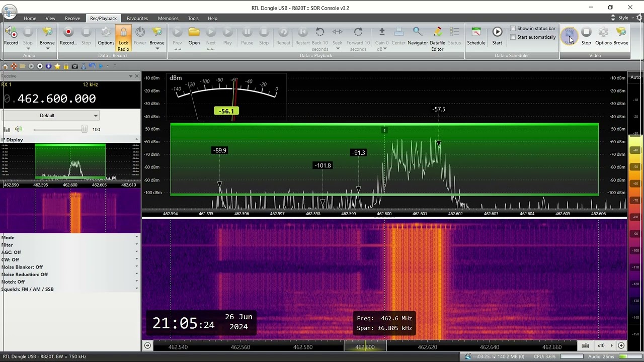The height and width of the screenshot is (362, 644).
Task: Switch to the Memories ribbon tab
Action: pos(168,18)
